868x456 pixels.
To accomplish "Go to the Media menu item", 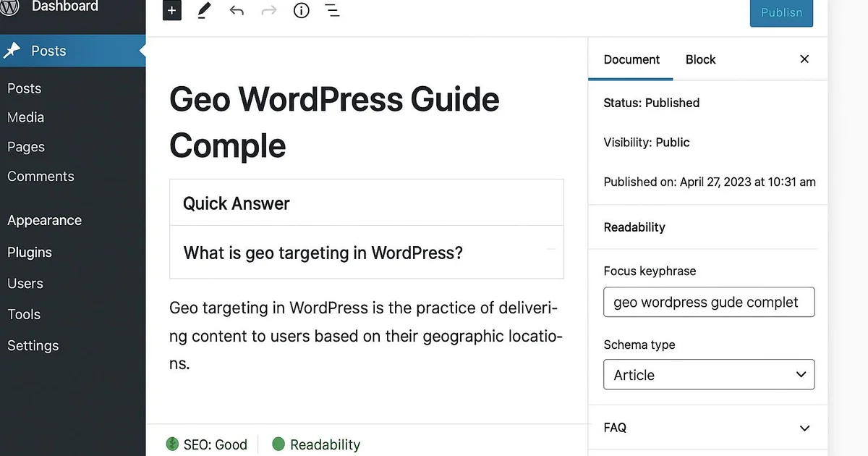I will (26, 117).
